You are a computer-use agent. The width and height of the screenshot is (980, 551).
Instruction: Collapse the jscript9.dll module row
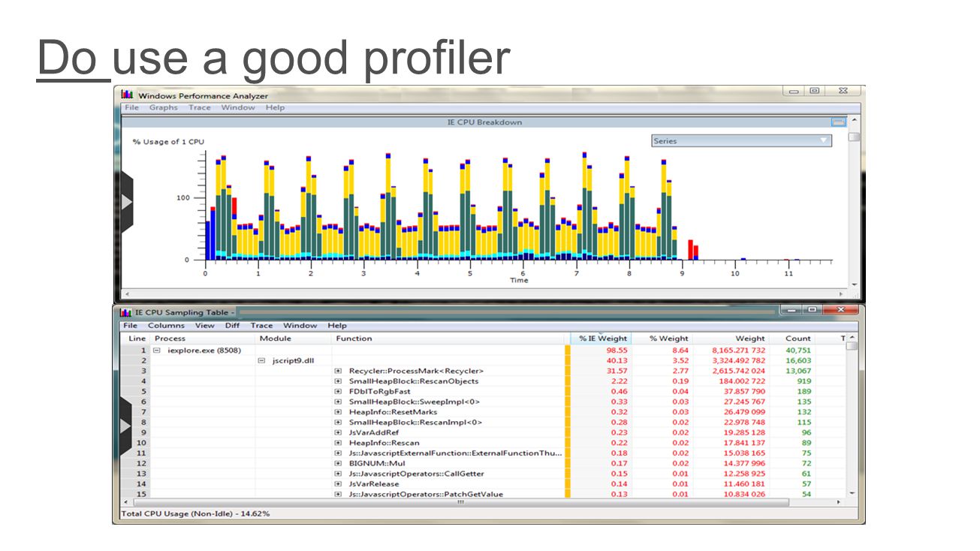point(262,361)
